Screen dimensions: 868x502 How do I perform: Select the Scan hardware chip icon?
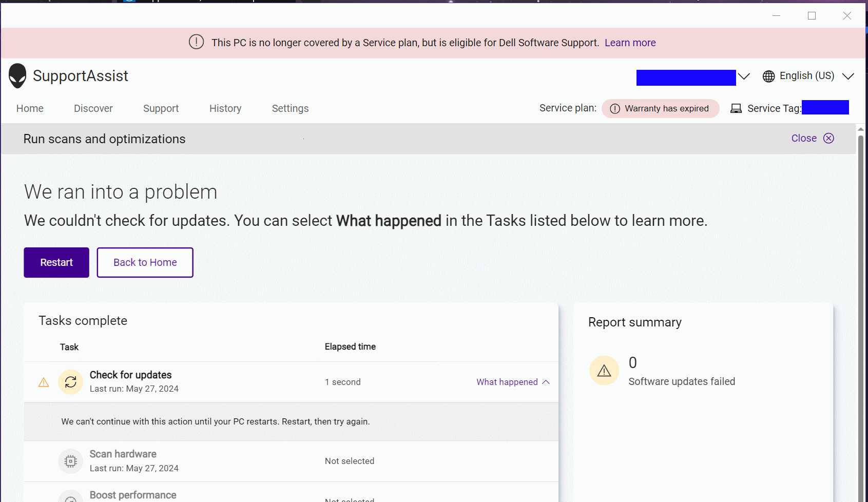[x=70, y=460]
